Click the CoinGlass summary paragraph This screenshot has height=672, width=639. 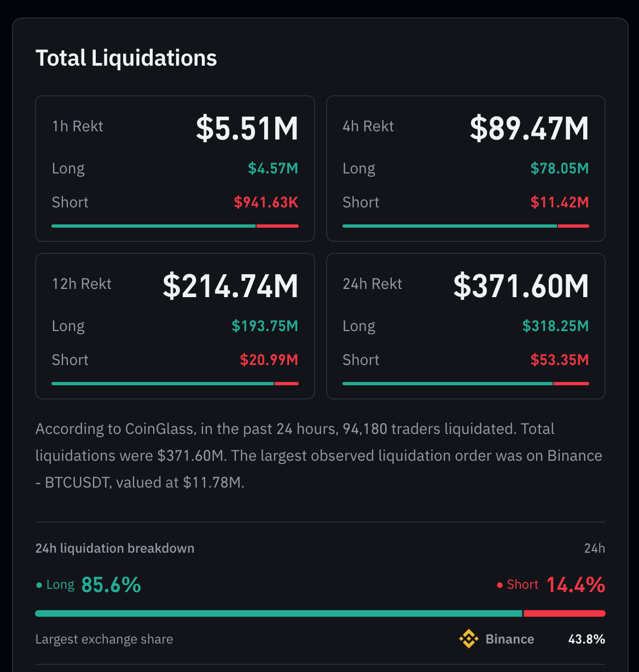pyautogui.click(x=319, y=456)
